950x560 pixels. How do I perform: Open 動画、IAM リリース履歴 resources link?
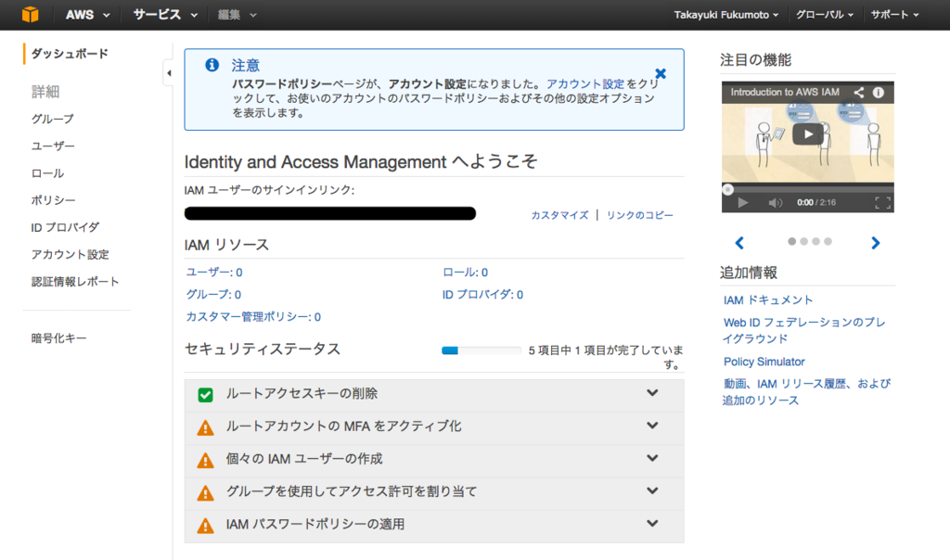click(x=806, y=391)
